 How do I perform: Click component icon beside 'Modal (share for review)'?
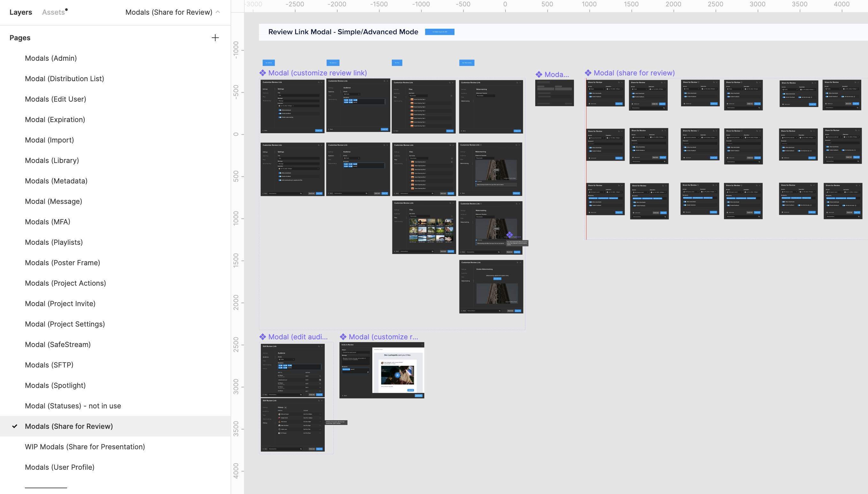[588, 73]
